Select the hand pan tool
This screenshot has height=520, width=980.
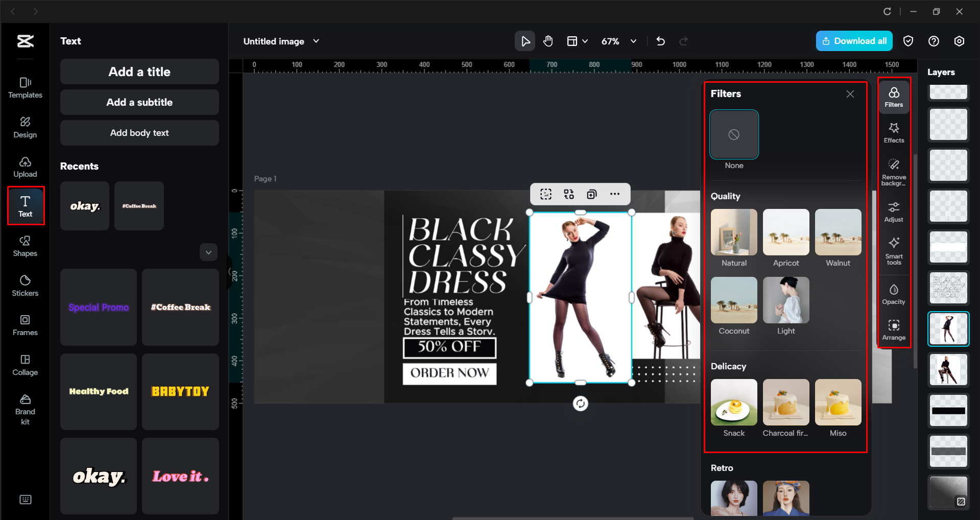(547, 41)
